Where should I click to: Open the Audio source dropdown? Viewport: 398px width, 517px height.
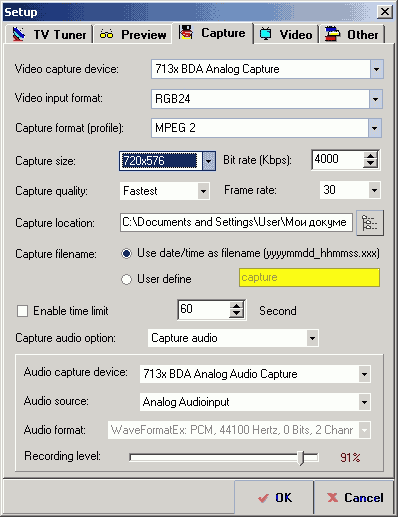(x=364, y=402)
